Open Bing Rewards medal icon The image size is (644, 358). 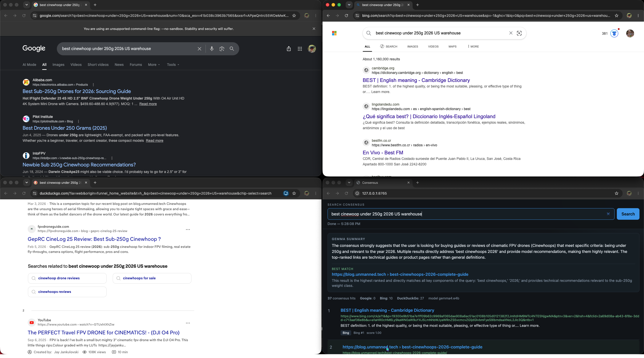tap(614, 33)
